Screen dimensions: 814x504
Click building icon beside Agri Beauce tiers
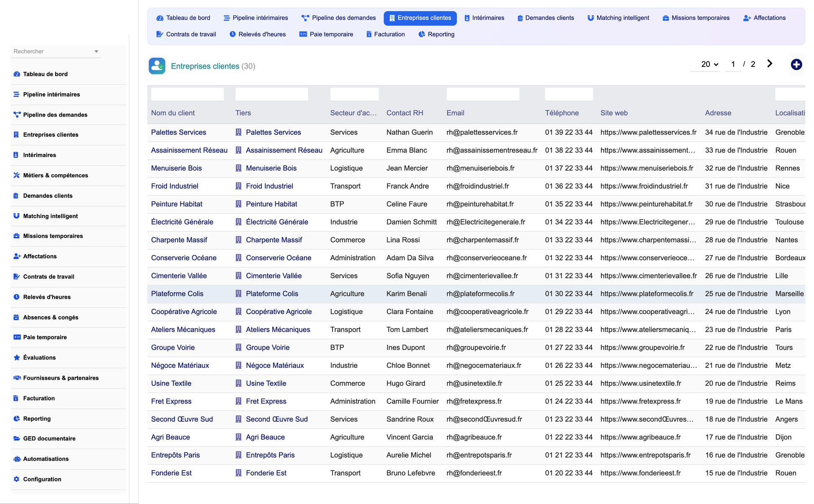tap(238, 437)
